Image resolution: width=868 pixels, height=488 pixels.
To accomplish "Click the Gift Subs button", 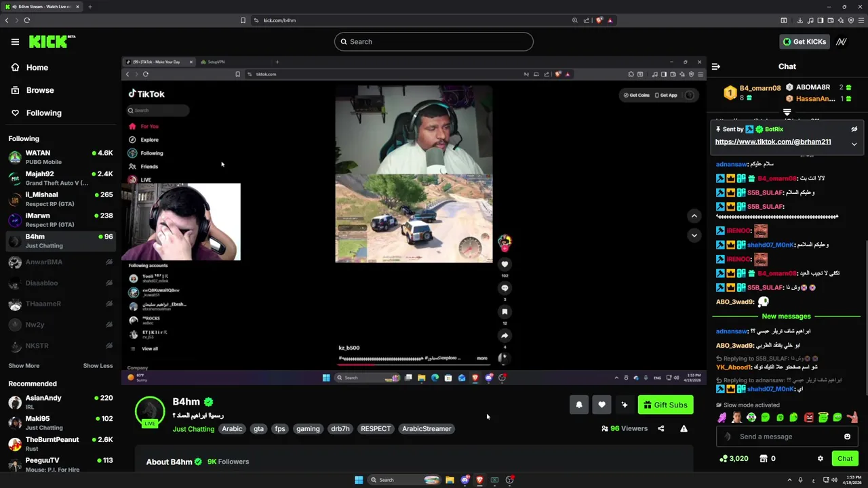I will (x=665, y=405).
